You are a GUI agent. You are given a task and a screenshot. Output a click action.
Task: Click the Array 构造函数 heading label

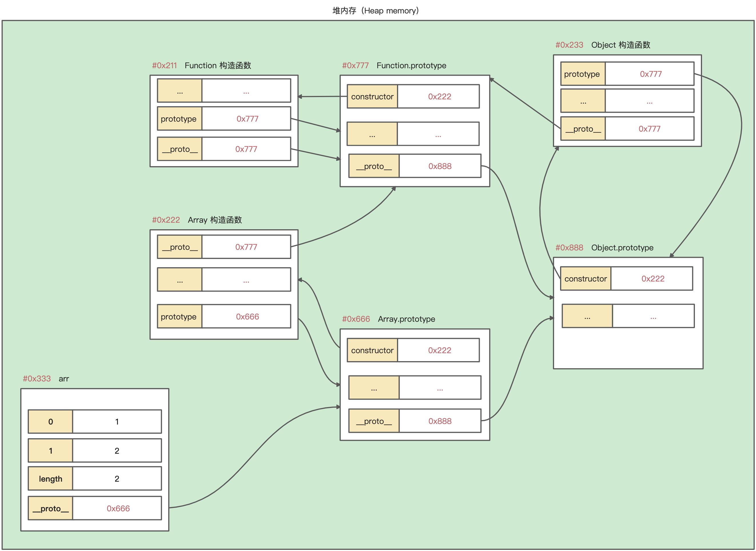[214, 220]
